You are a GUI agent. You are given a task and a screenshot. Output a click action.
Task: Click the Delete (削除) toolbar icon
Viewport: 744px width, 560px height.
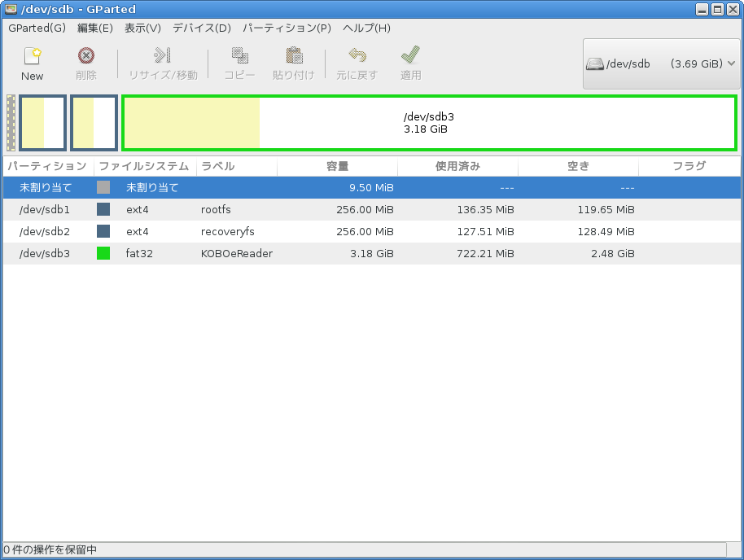85,57
